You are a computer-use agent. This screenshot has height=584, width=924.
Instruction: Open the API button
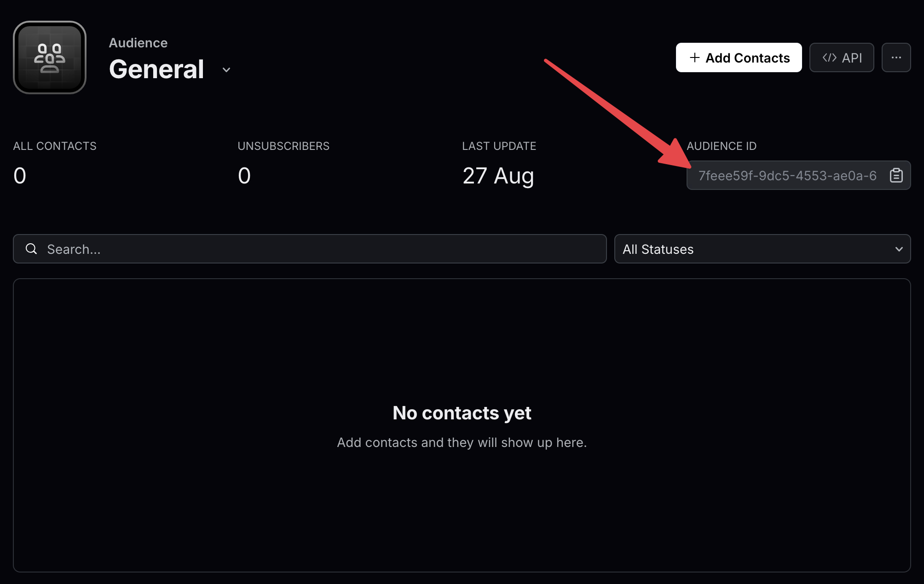coord(842,57)
